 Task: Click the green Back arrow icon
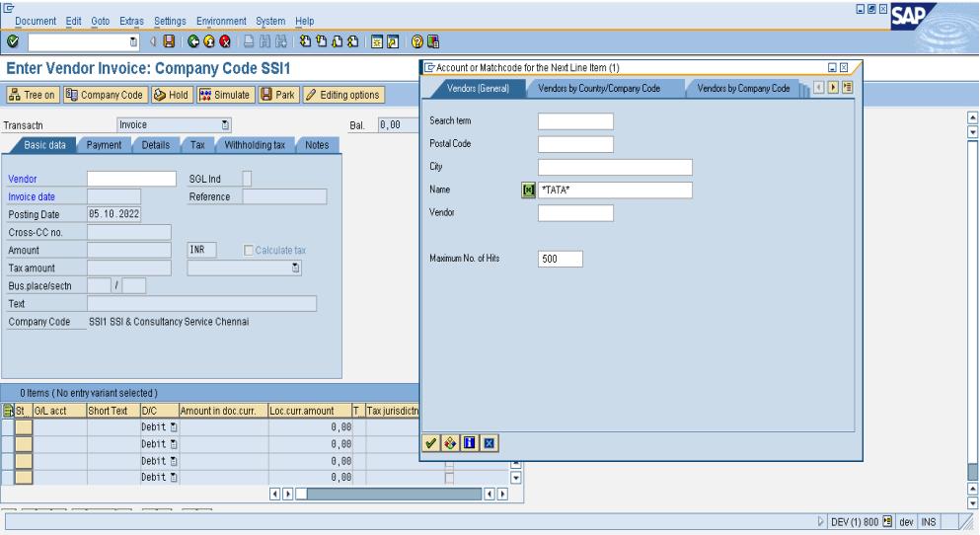point(193,41)
